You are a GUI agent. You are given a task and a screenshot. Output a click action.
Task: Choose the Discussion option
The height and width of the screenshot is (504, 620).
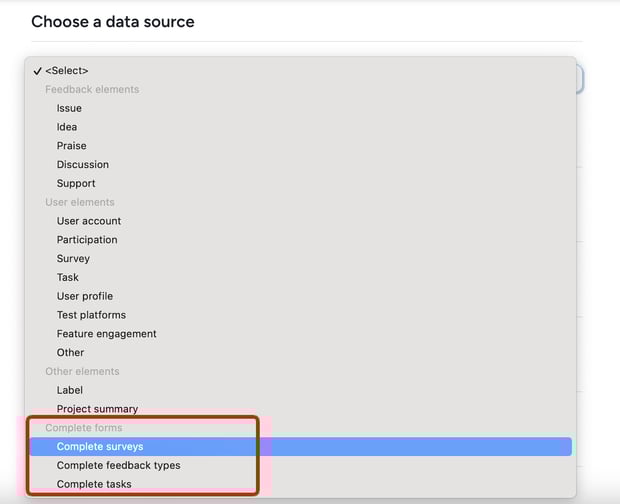click(301, 164)
